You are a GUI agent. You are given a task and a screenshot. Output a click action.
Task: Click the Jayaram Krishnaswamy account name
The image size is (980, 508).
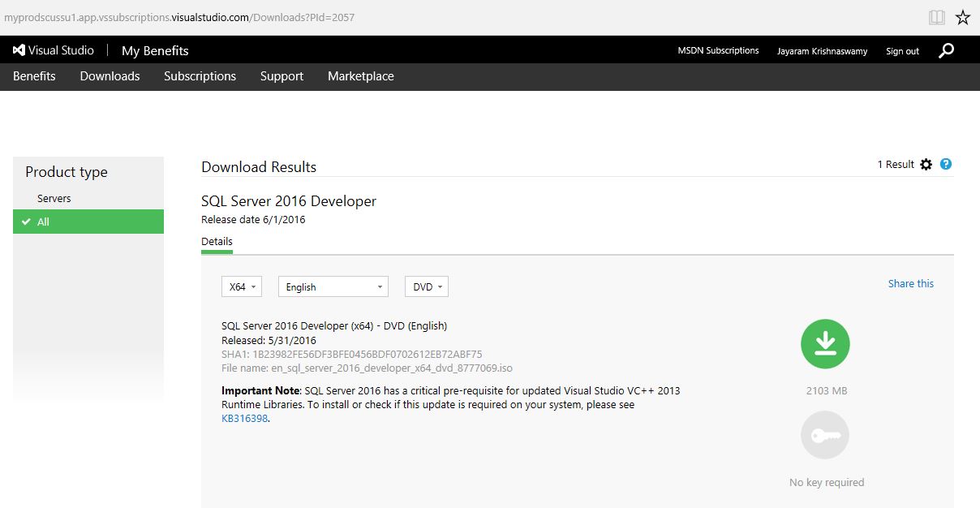822,51
